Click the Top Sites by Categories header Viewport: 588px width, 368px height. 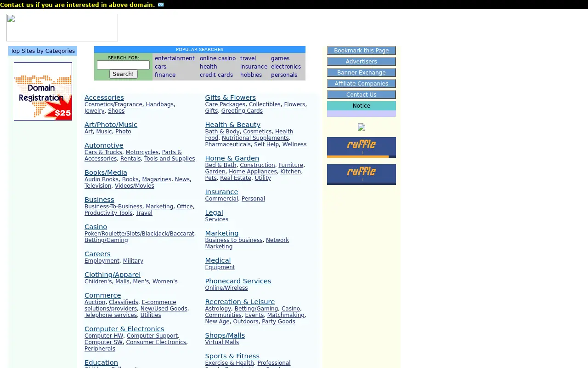[x=43, y=51]
